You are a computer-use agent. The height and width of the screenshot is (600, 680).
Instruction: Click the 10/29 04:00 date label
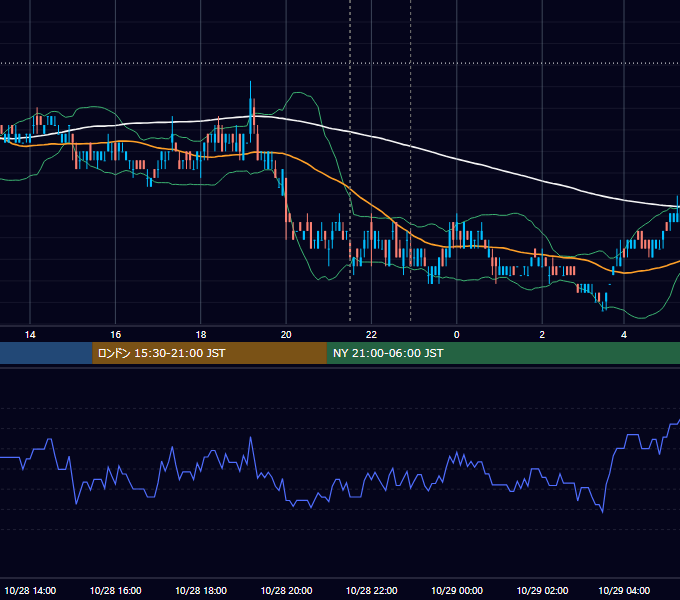click(624, 590)
